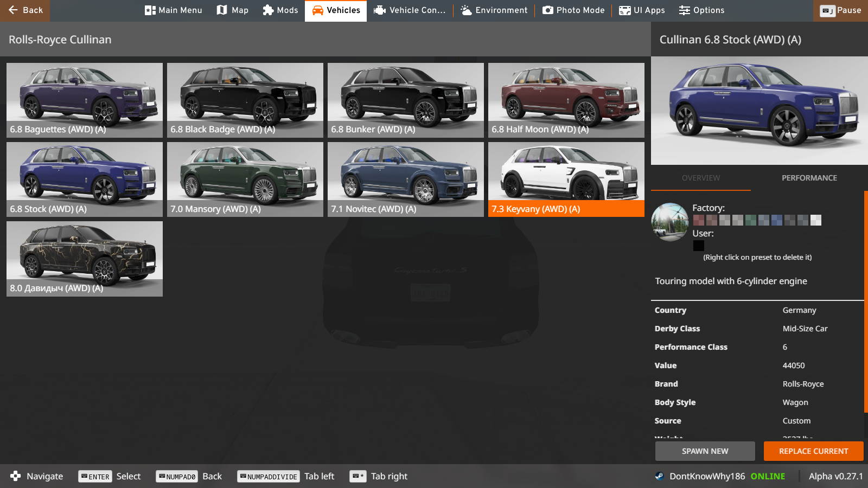Select the 7.3 Keyvany (AWD) configuration

566,179
